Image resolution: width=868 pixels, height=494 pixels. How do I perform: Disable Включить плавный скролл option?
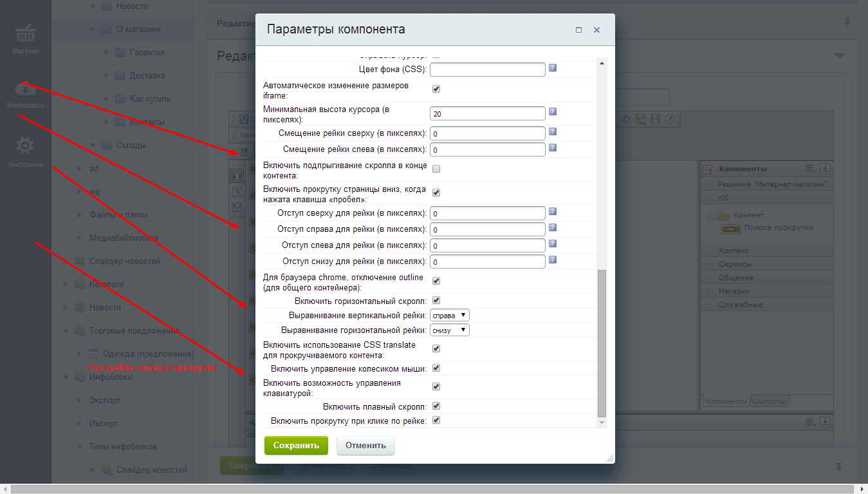436,406
